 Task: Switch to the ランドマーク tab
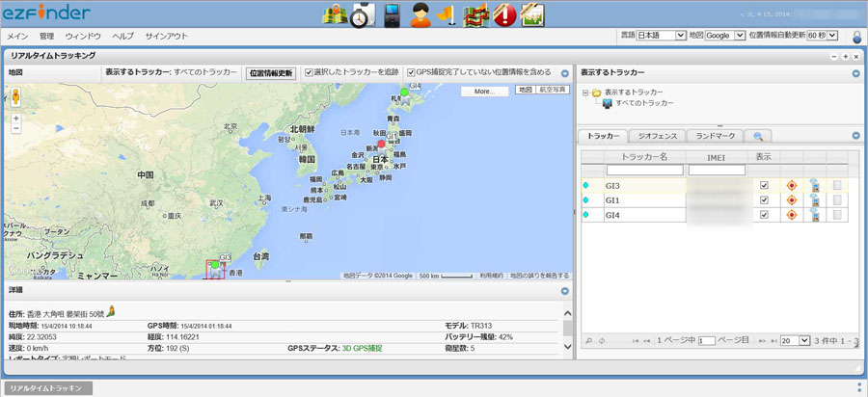click(x=716, y=136)
